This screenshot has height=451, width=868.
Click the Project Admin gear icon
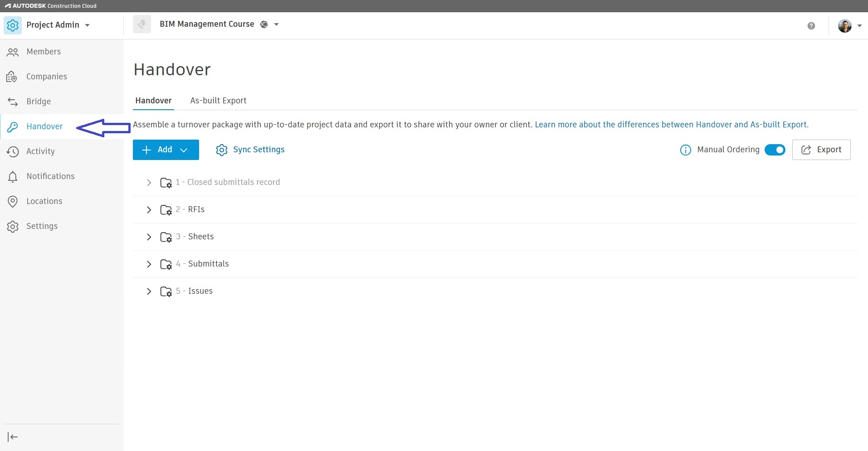(13, 25)
